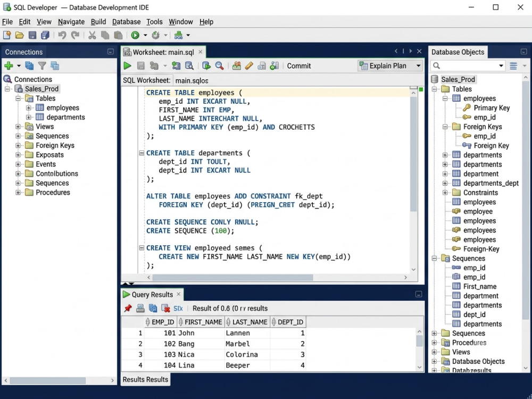Minimize the Database Objects panel
532x399 pixels.
point(524,52)
